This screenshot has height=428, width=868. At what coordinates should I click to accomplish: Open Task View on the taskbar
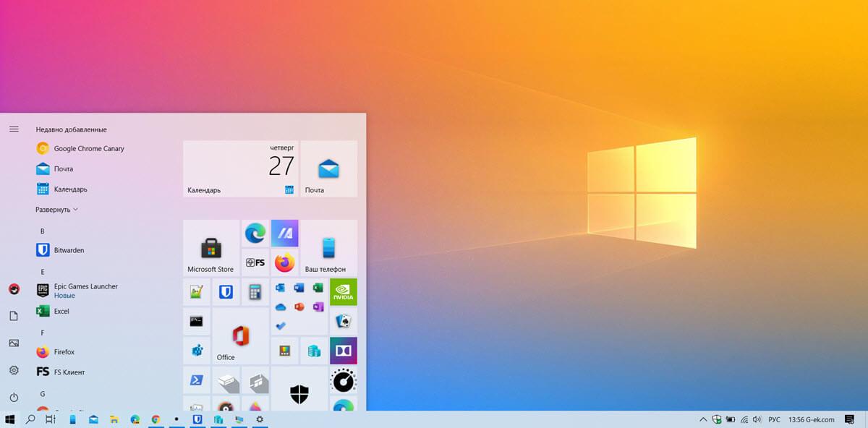[x=51, y=419]
